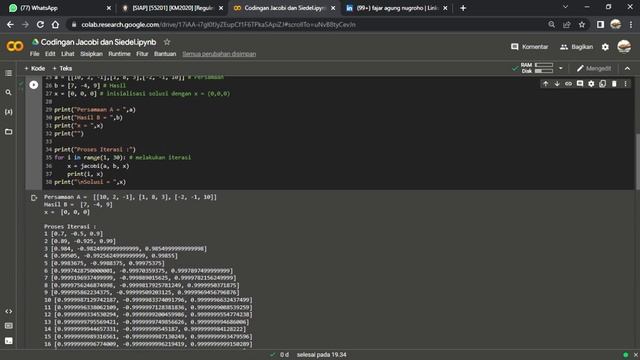Add a comment to the cell
This screenshot has width=640, height=360.
(580, 84)
